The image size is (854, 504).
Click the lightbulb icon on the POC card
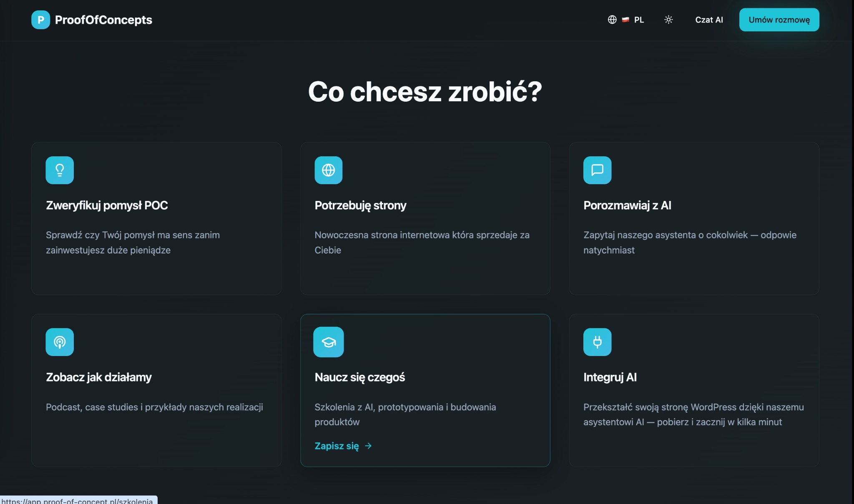tap(60, 170)
